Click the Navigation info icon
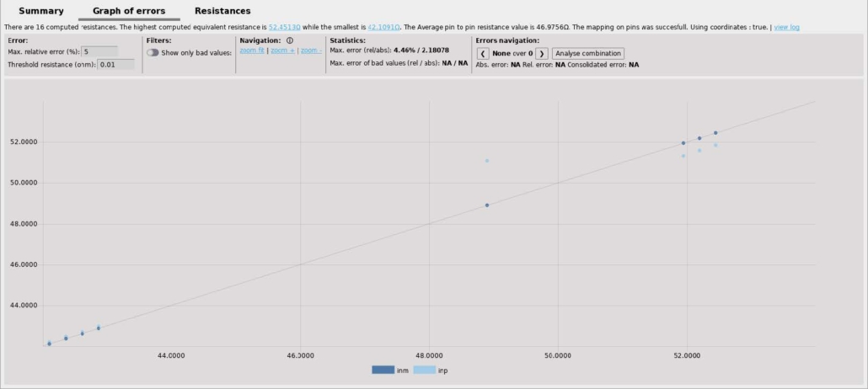The width and height of the screenshot is (868, 389). point(290,40)
